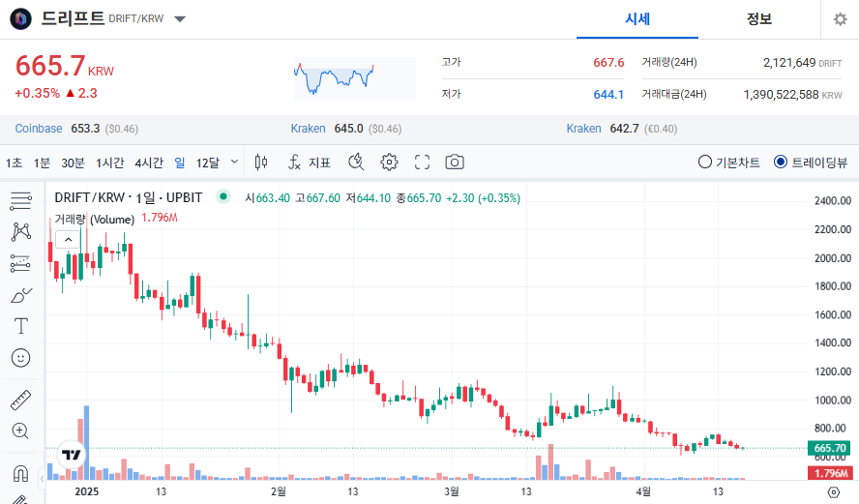The width and height of the screenshot is (859, 504).
Task: Select the 1시간 timeframe
Action: [109, 163]
